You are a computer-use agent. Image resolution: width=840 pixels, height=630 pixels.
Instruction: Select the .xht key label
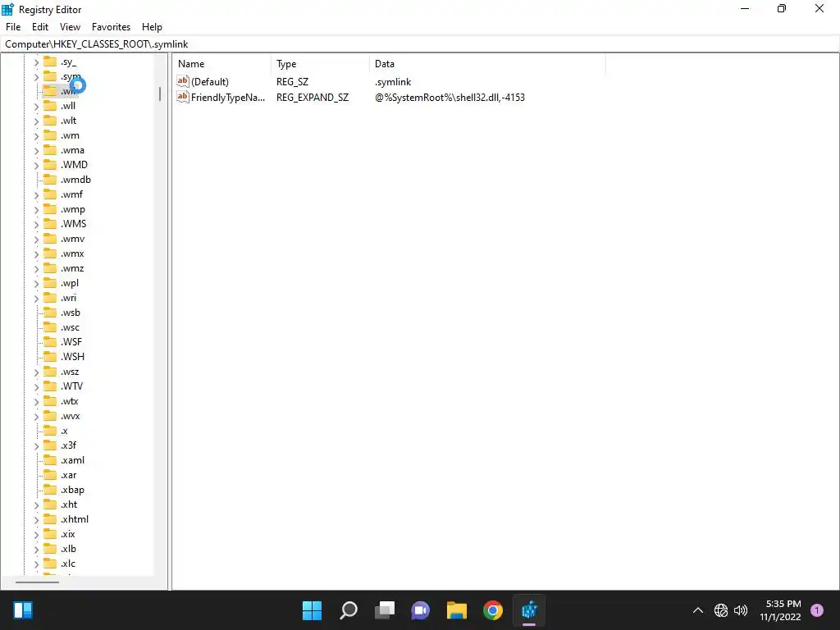69,504
